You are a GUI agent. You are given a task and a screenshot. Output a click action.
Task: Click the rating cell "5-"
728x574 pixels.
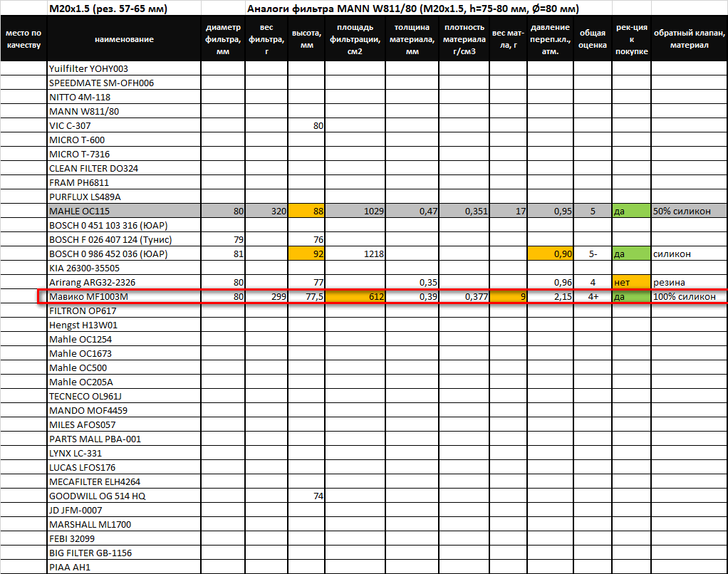pos(593,254)
